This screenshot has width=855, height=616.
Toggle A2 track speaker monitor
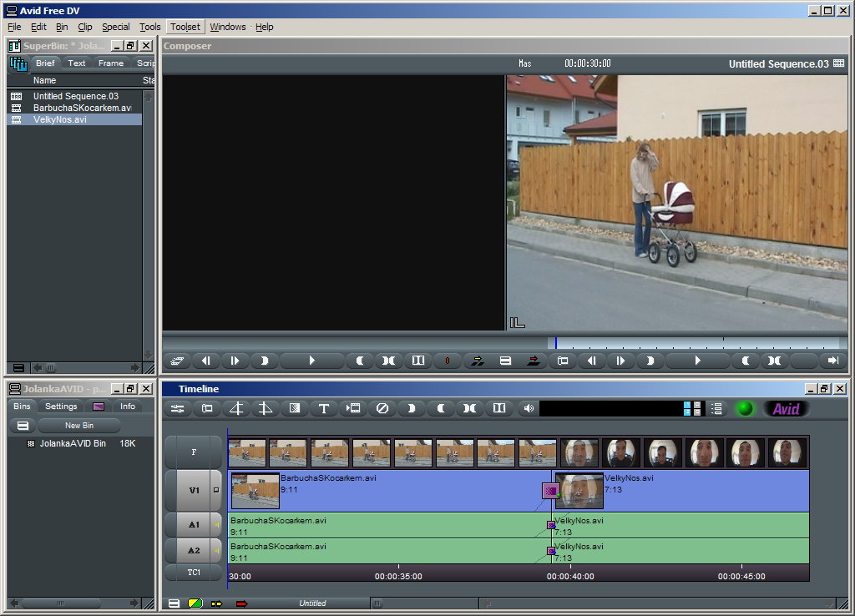[216, 551]
